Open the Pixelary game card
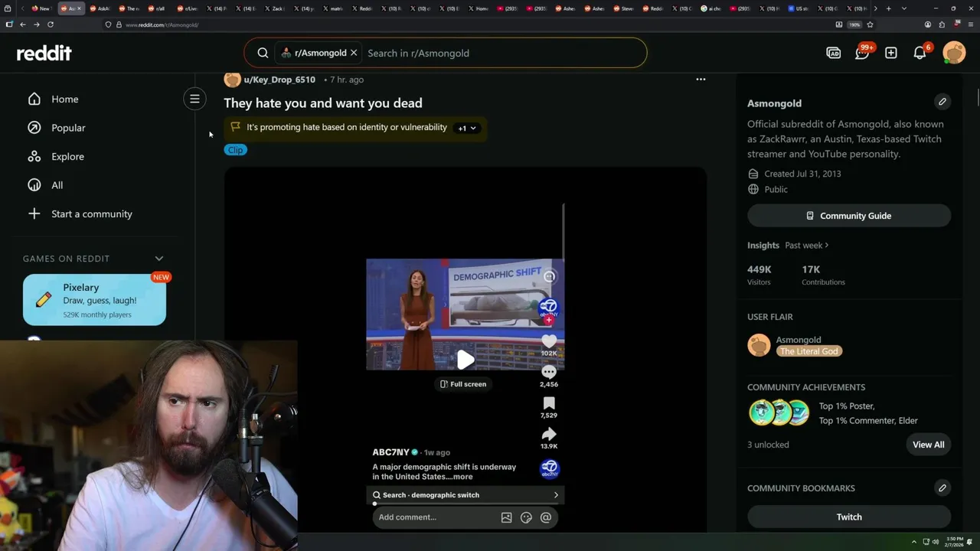 94,300
